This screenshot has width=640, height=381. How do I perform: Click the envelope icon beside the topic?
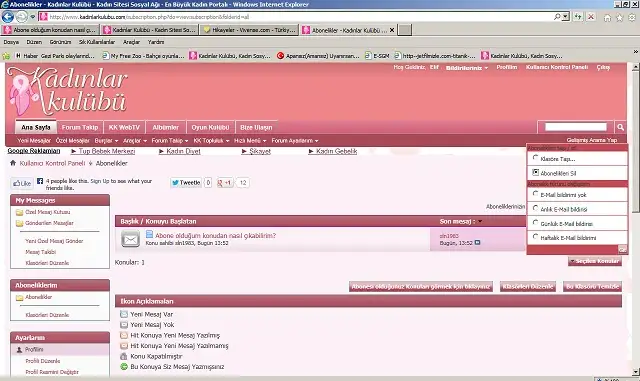click(131, 239)
